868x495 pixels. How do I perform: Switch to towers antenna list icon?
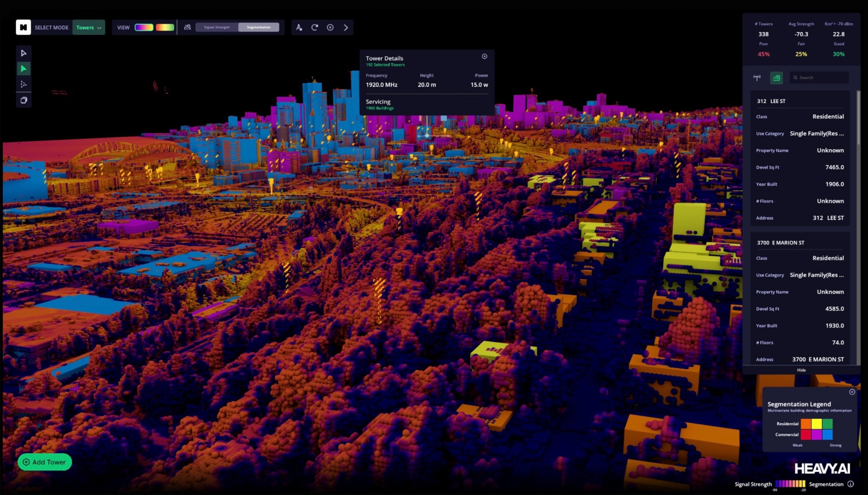[x=757, y=77]
